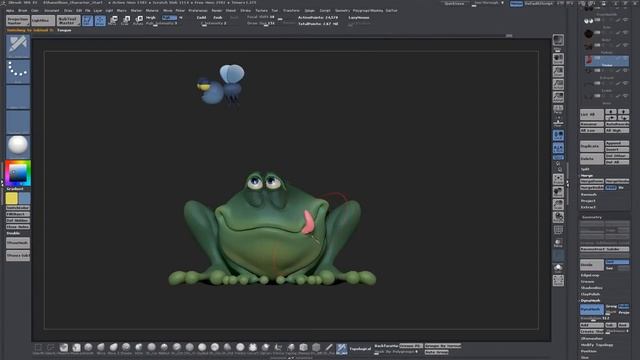
Task: Toggle visibility eye of selected Tongue subtool
Action: pyautogui.click(x=625, y=58)
